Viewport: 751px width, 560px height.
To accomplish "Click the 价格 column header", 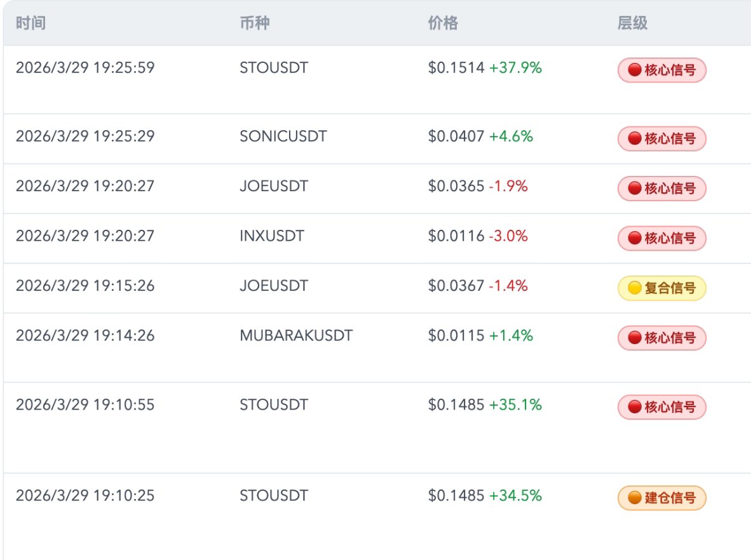I will 443,23.
